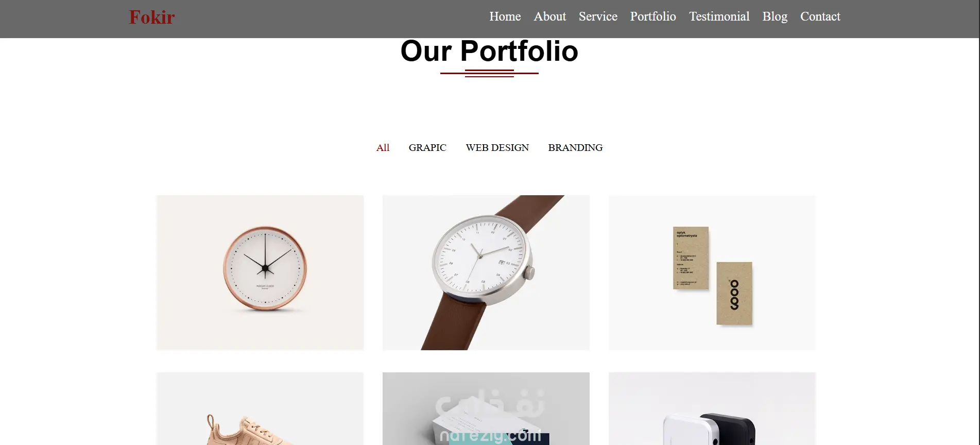Click Contact in the header
980x445 pixels.
(820, 16)
